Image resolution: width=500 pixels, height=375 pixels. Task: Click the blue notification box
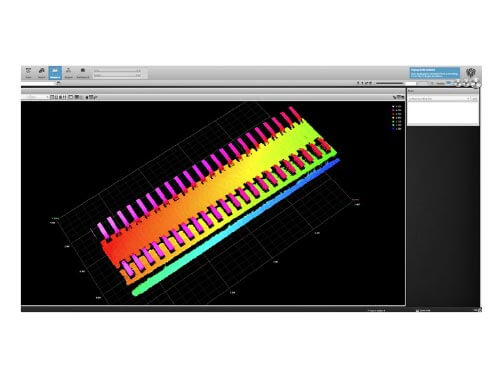pos(435,73)
